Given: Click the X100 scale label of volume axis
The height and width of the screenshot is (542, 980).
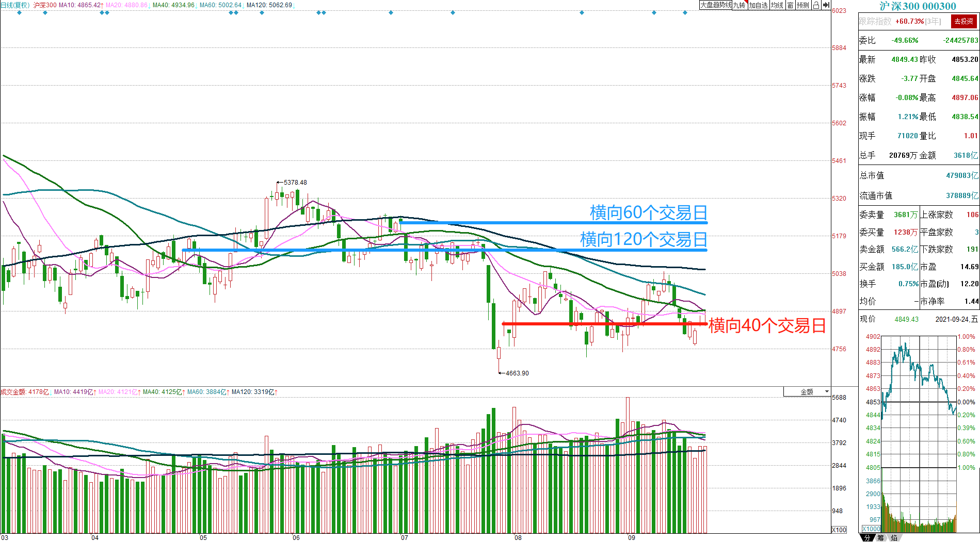Looking at the screenshot, I should coord(839,530).
